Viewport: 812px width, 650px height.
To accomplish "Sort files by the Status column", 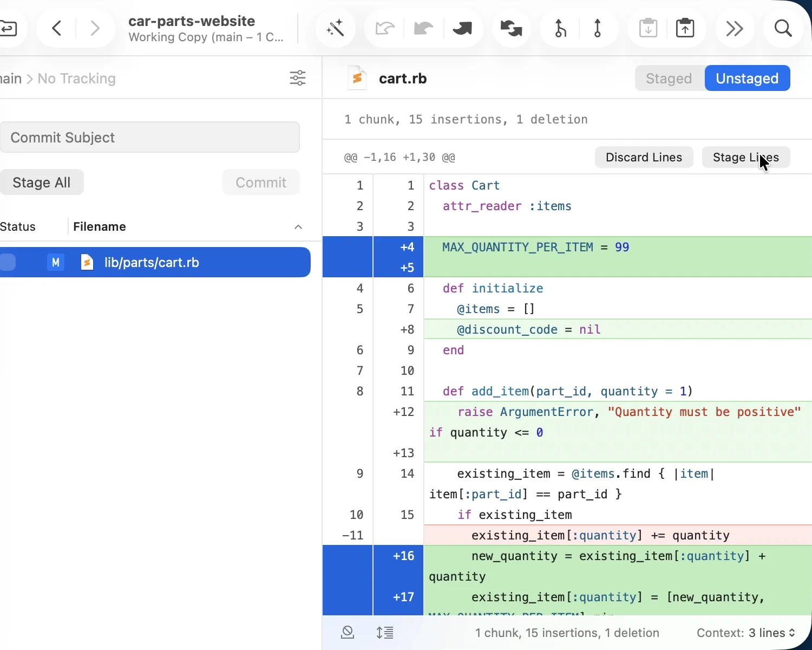I will point(18,226).
